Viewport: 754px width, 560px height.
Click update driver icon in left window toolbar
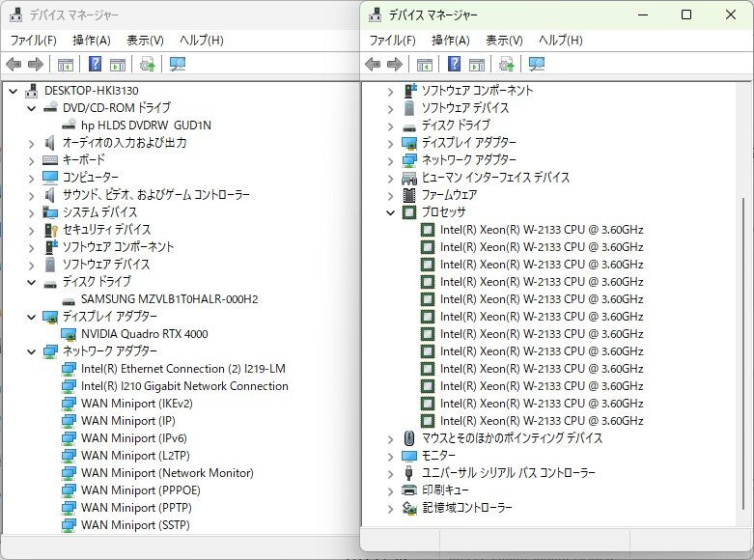pyautogui.click(x=147, y=65)
